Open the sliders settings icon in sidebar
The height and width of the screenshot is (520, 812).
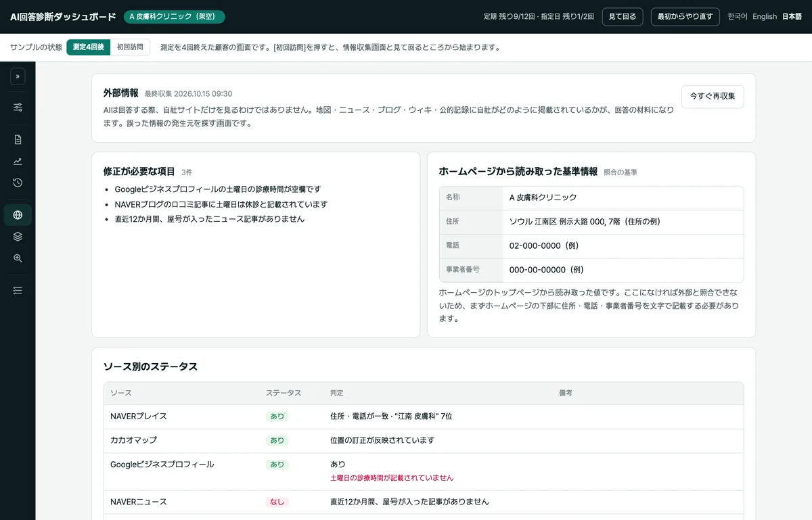(18, 108)
